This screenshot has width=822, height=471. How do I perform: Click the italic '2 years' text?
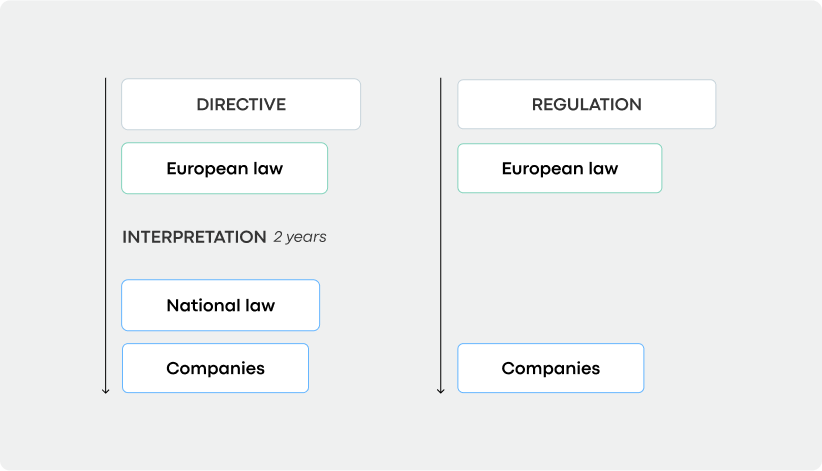point(300,237)
